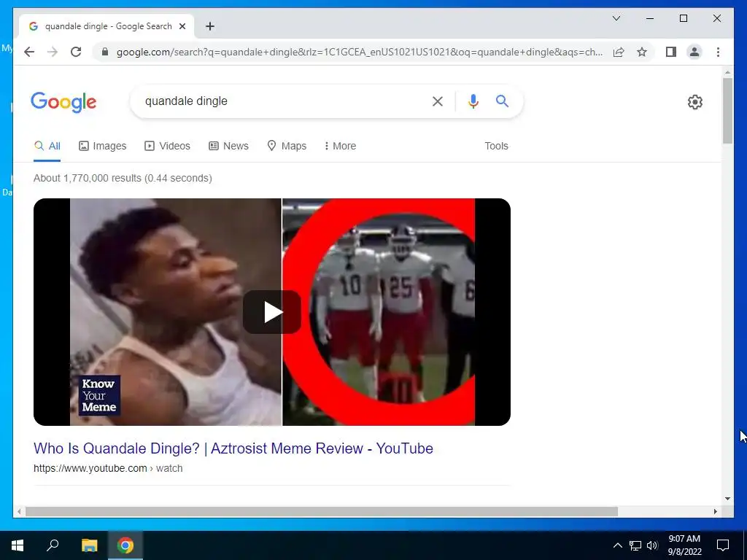Select the All results tab

(x=47, y=146)
